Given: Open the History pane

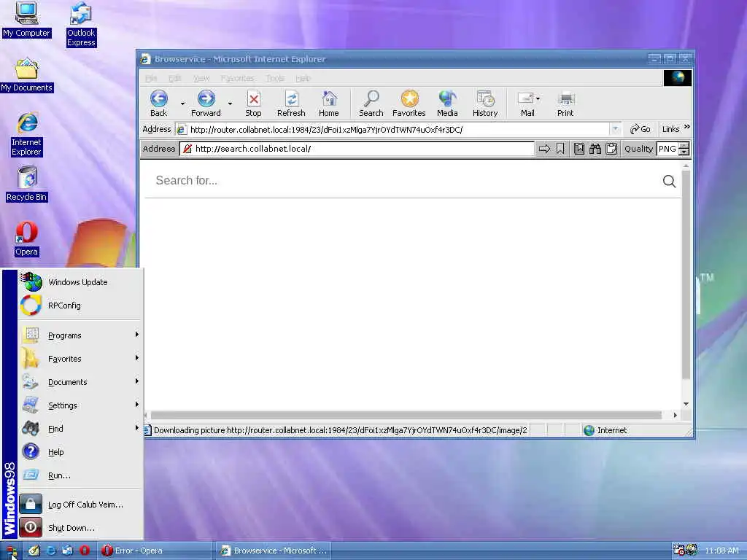Looking at the screenshot, I should (485, 103).
